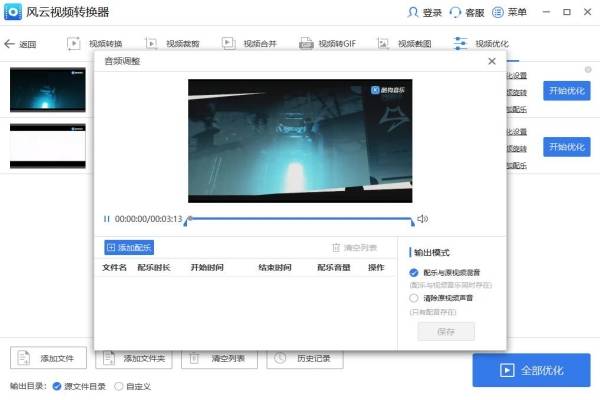Click the user avatar login icon
The image size is (600, 400).
click(x=412, y=12)
